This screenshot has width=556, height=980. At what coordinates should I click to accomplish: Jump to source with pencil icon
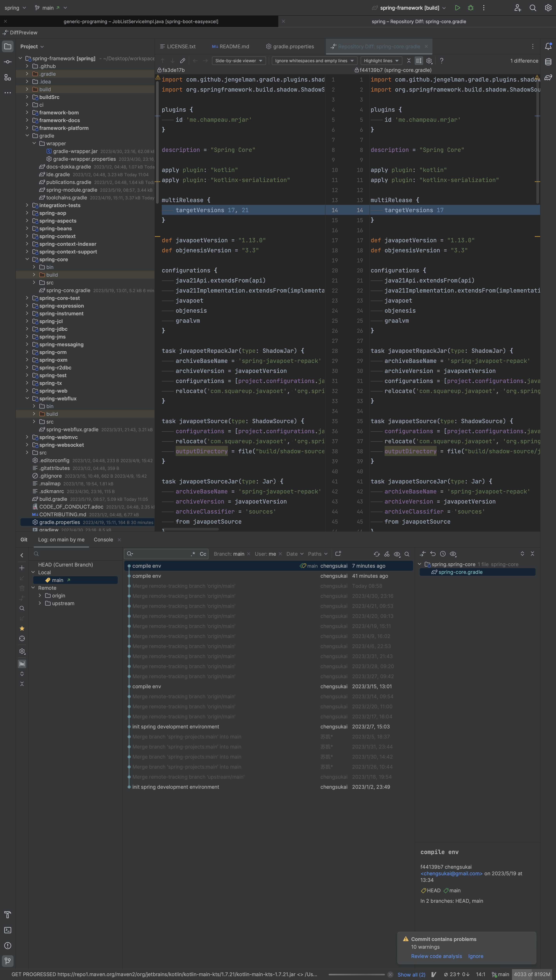[x=182, y=61]
